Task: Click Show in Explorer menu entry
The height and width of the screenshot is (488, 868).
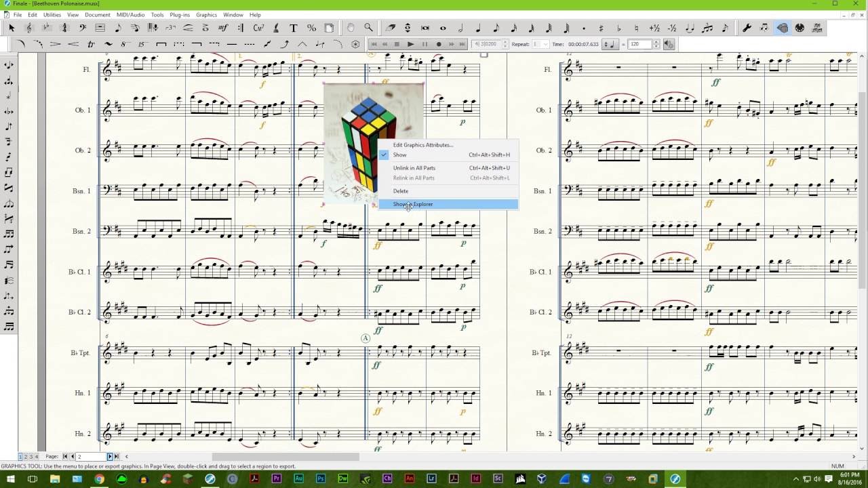Action: 448,204
